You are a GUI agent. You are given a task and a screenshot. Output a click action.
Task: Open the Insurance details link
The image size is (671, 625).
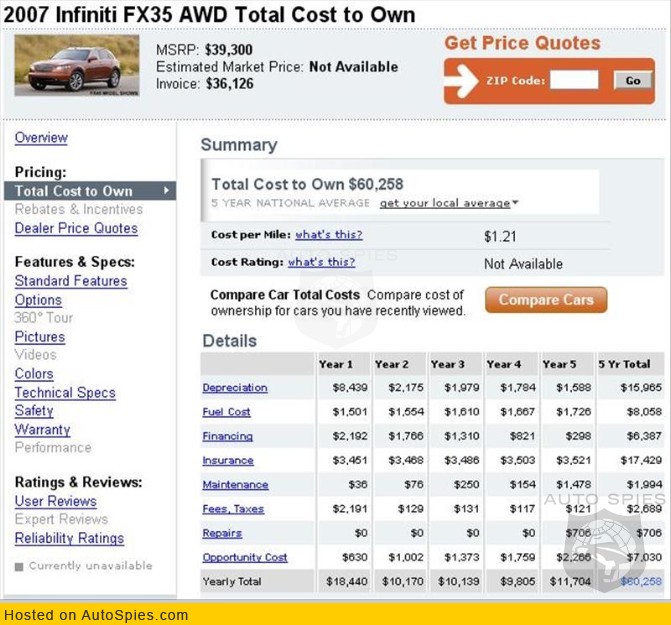(x=228, y=461)
